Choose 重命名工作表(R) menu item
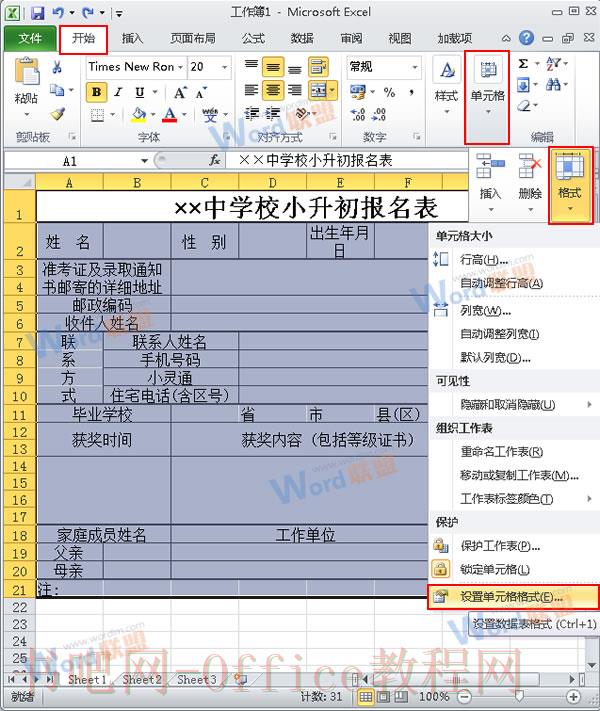 point(513,452)
